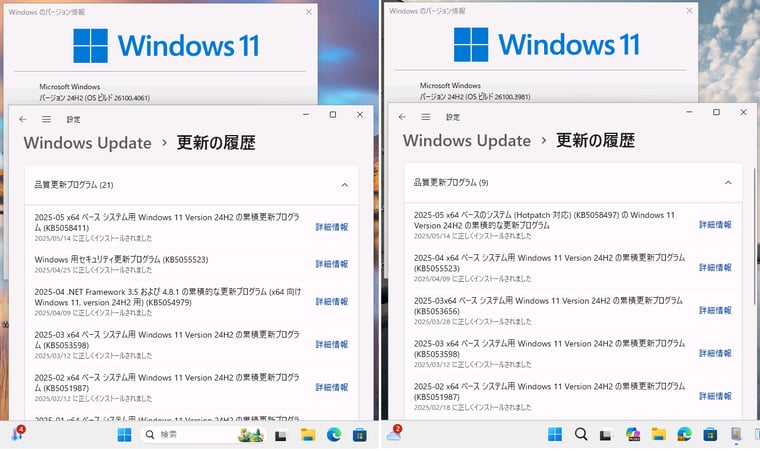
Task: Open 詳細情報 for KB5053598 in left window
Action: click(x=332, y=344)
